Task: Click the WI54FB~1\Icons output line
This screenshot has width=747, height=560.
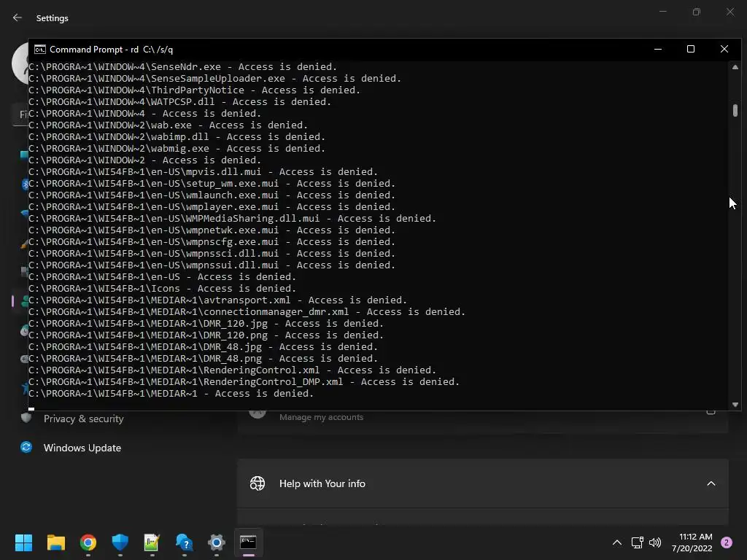Action: coord(163,288)
